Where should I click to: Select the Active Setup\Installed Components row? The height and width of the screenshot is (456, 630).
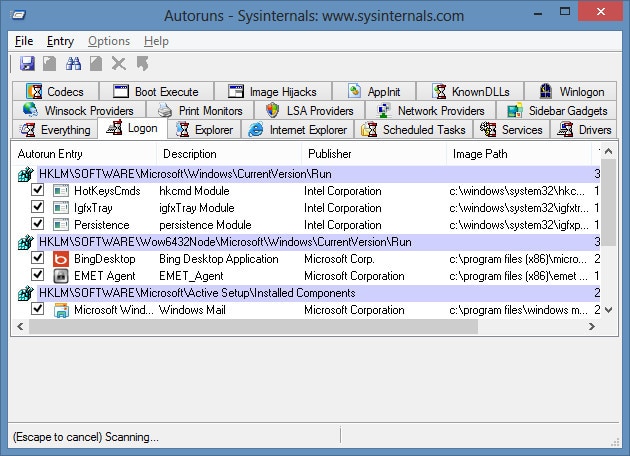click(x=309, y=293)
